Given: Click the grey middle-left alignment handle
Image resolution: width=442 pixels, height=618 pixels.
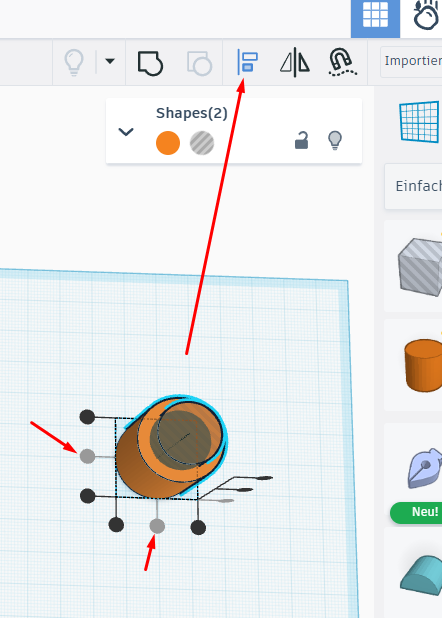Looking at the screenshot, I should point(88,456).
